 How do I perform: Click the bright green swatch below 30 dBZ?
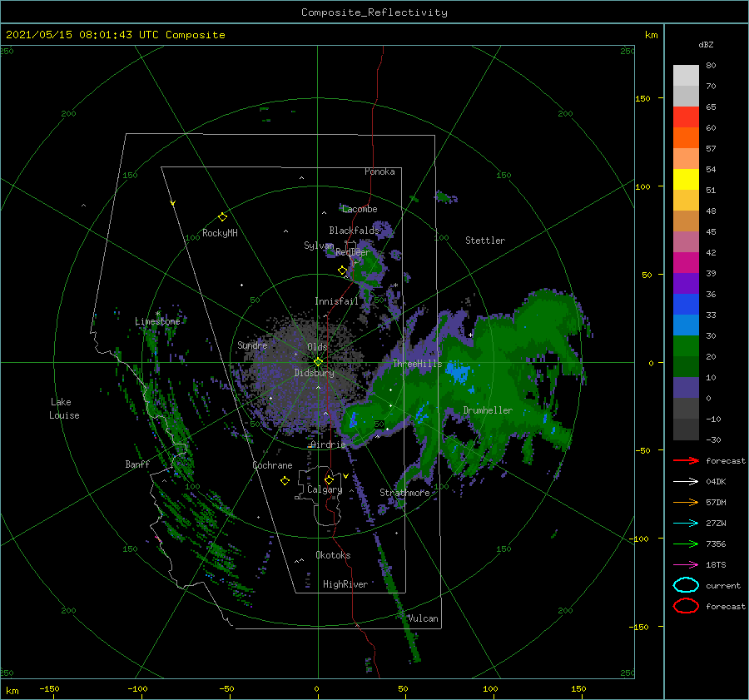point(686,346)
